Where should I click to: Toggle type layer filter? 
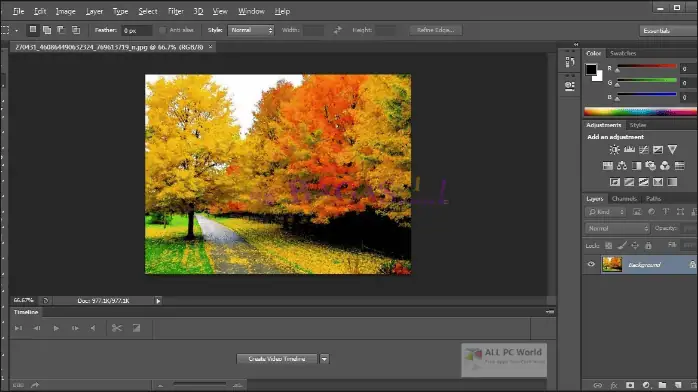point(666,212)
